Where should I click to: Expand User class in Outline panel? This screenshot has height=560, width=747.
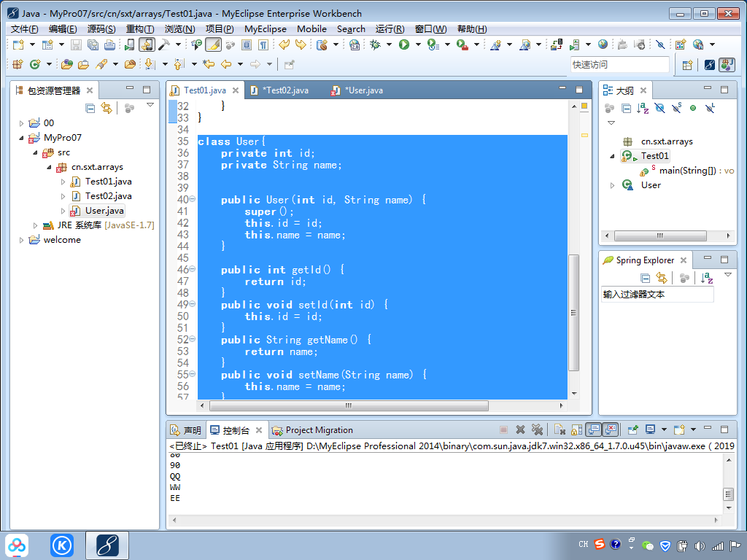pyautogui.click(x=612, y=185)
